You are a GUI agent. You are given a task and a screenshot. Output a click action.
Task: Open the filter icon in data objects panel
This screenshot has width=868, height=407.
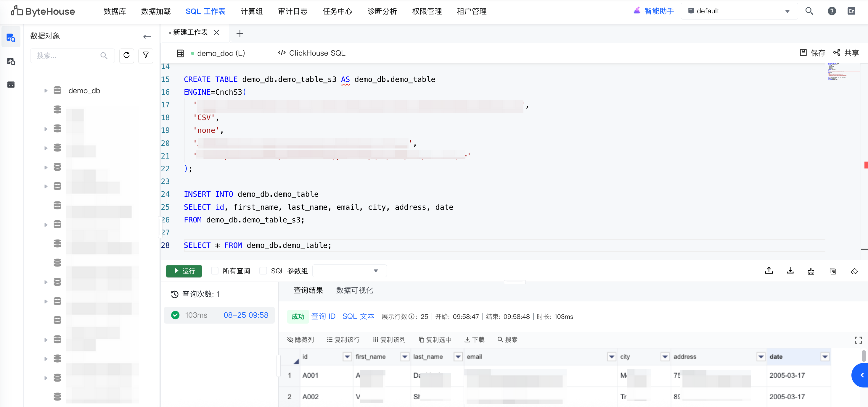click(146, 55)
